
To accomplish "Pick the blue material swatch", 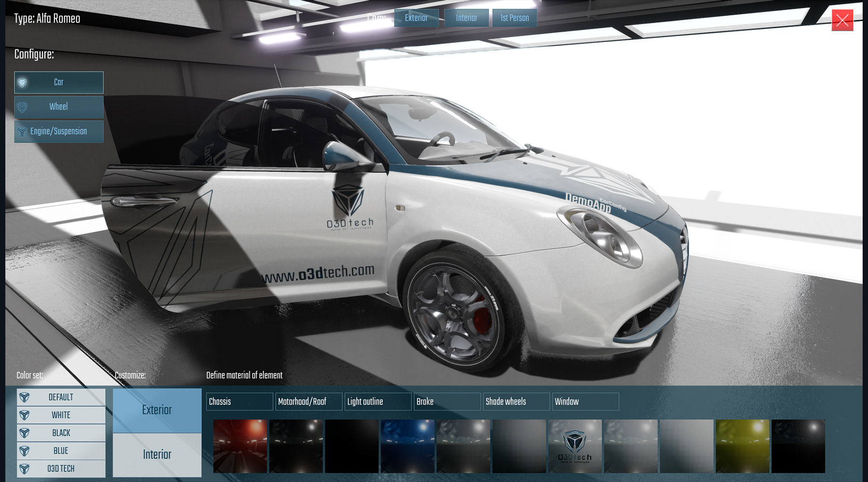I will pos(407,446).
